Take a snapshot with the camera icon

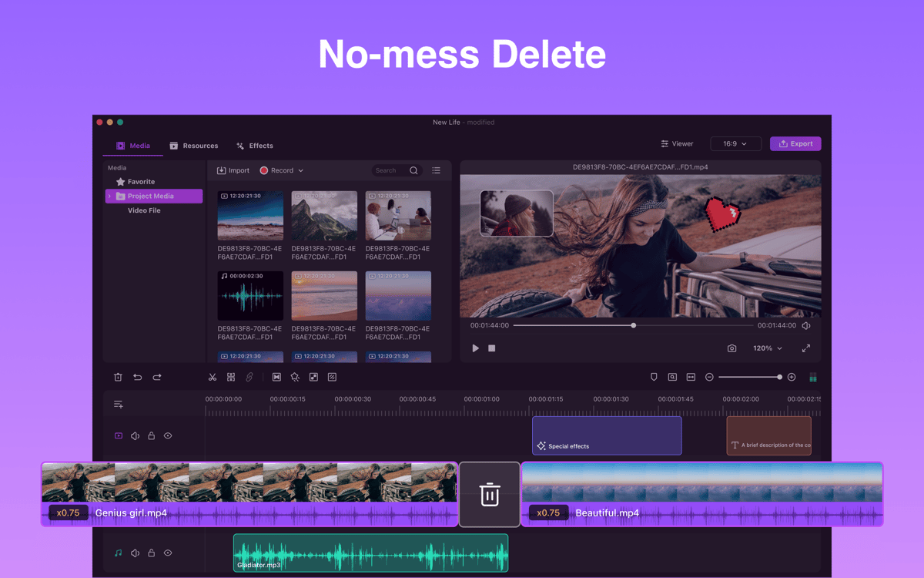click(x=731, y=348)
